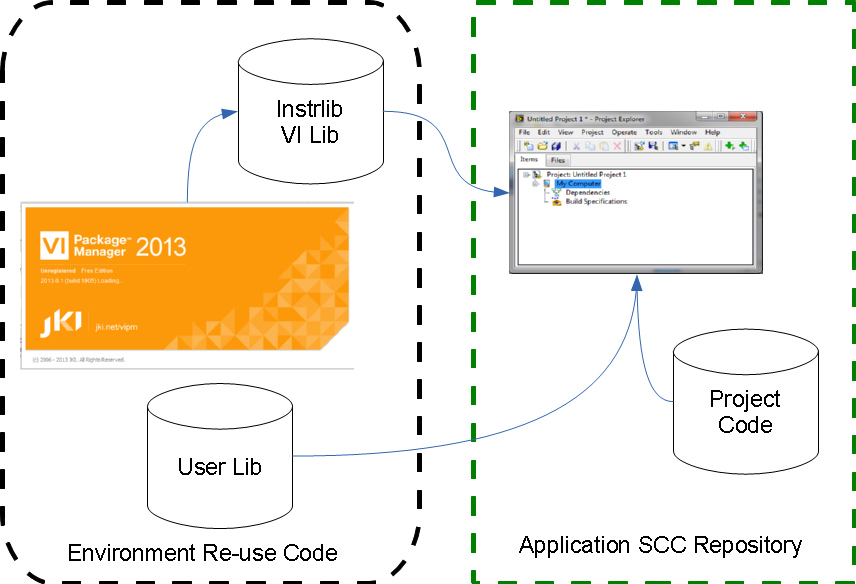Image resolution: width=856 pixels, height=584 pixels.
Task: Open the View menu
Action: [x=566, y=132]
